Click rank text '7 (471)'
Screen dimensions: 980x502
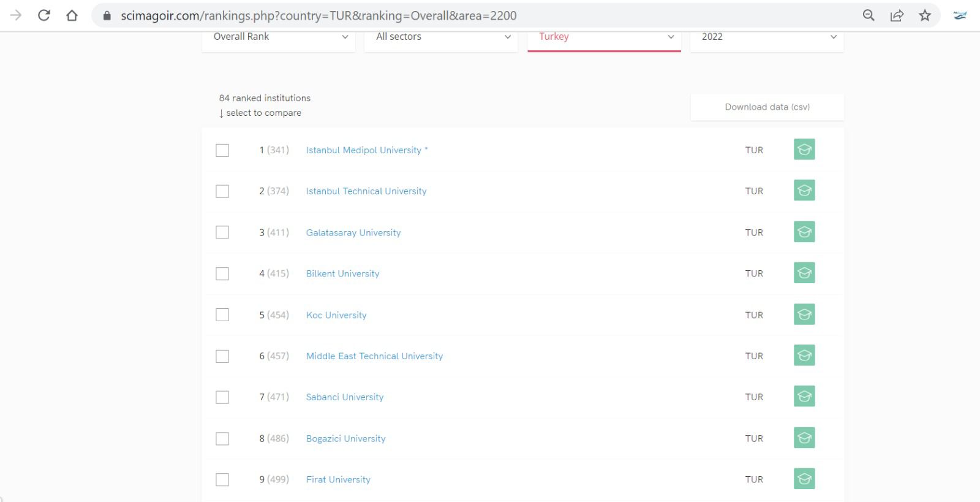click(274, 397)
